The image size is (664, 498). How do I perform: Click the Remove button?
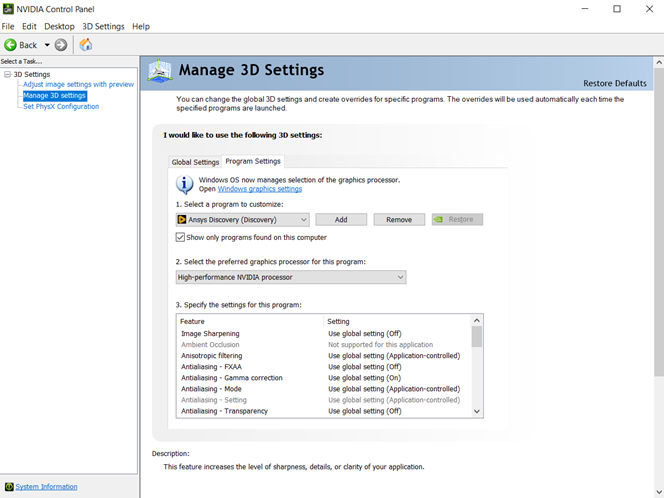tap(399, 219)
